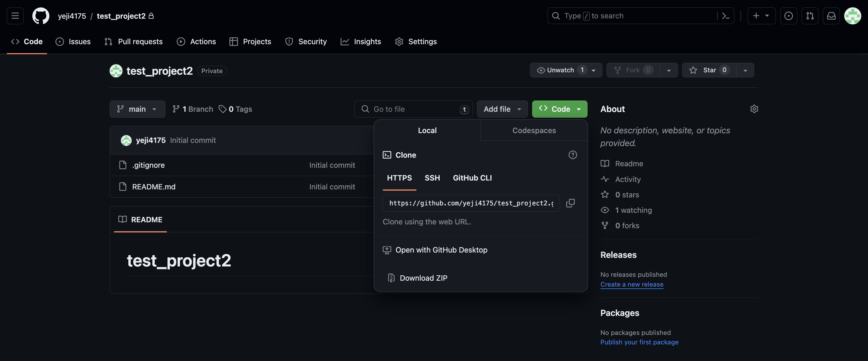Expand the Star lists dropdown arrow
Viewport: 868px width, 361px height.
tap(745, 70)
